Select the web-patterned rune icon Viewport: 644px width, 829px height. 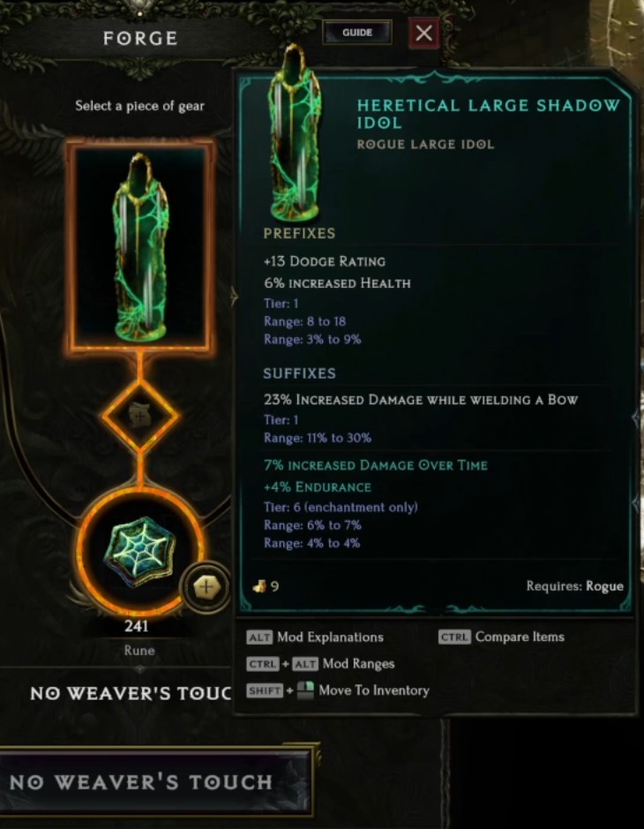(140, 552)
